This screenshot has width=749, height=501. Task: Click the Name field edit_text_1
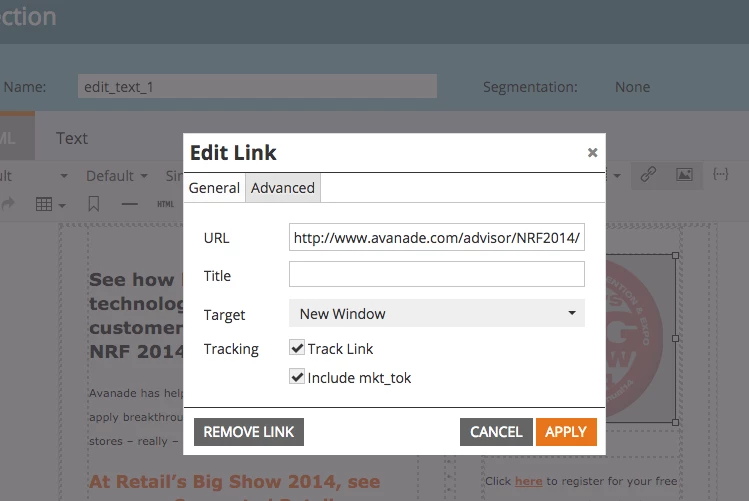tap(257, 86)
